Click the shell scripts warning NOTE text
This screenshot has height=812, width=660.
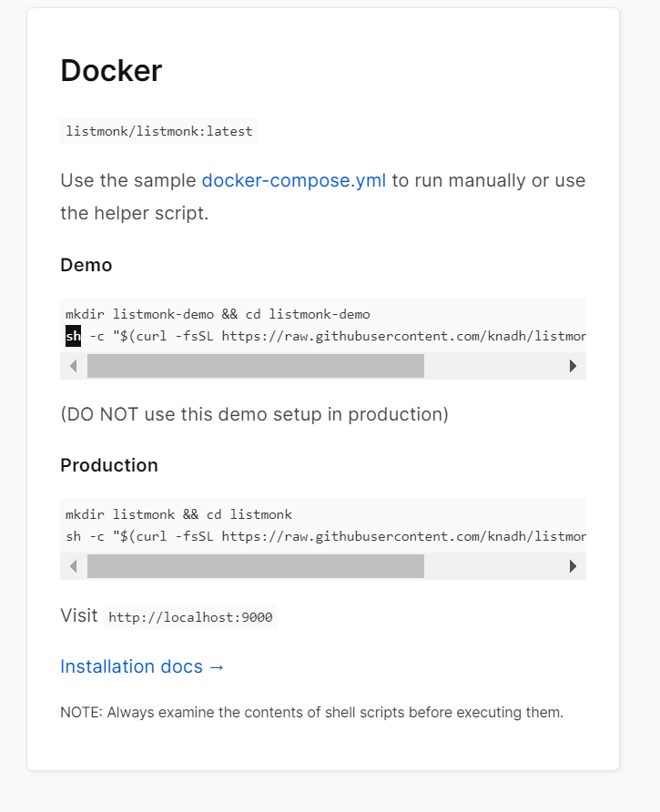311,712
